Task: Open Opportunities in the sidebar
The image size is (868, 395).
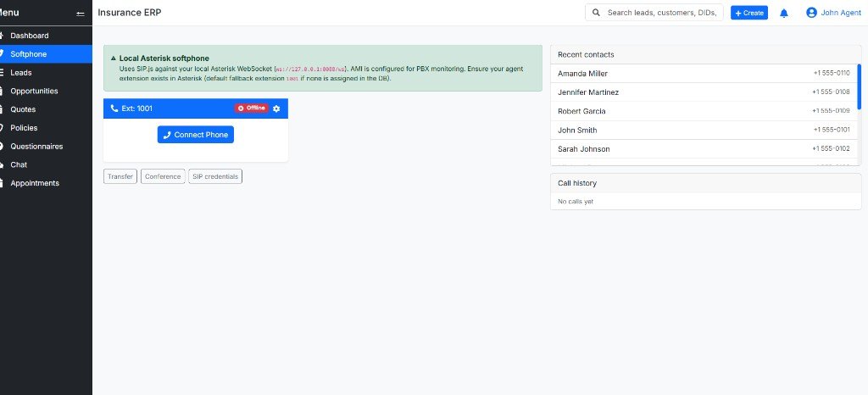Action: click(46, 91)
